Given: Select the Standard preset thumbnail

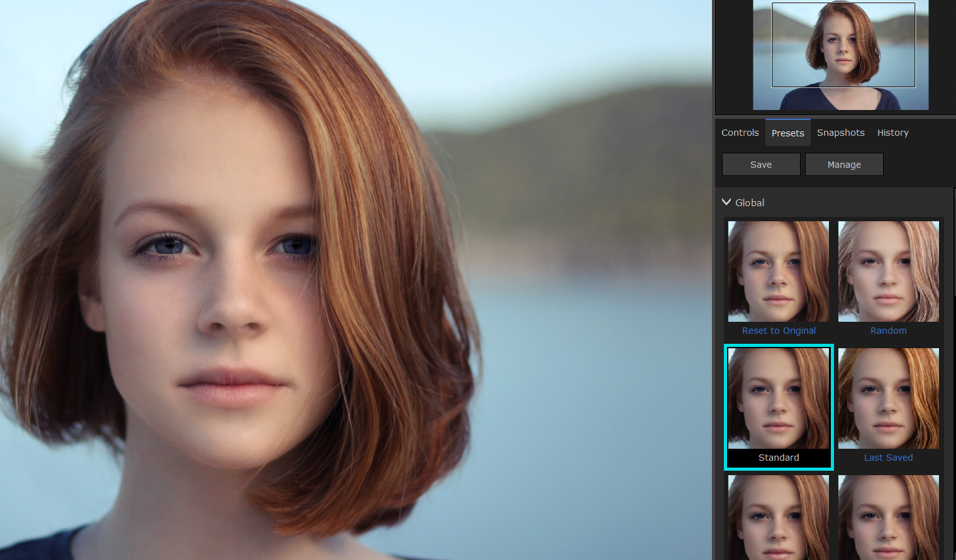Looking at the screenshot, I should click(x=778, y=398).
